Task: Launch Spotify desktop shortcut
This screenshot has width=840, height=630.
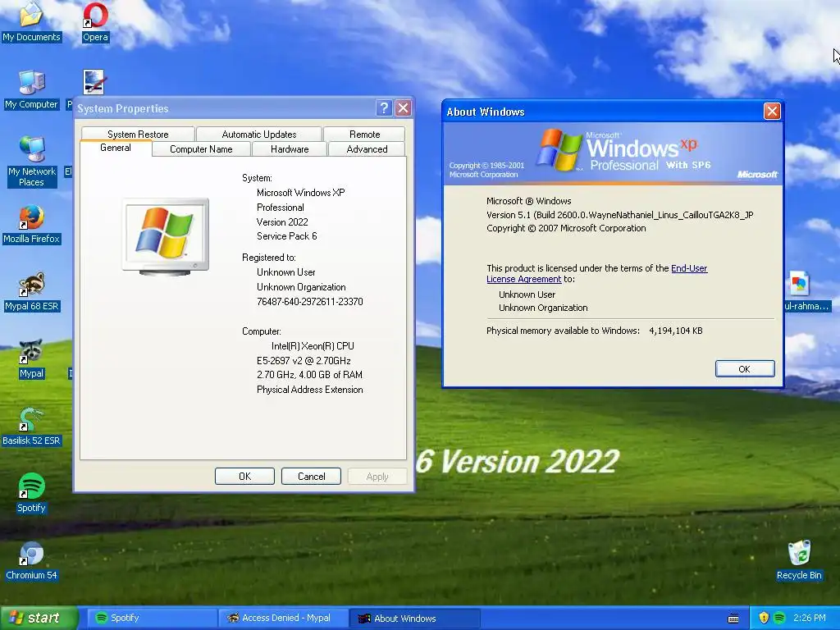Action: (31, 493)
